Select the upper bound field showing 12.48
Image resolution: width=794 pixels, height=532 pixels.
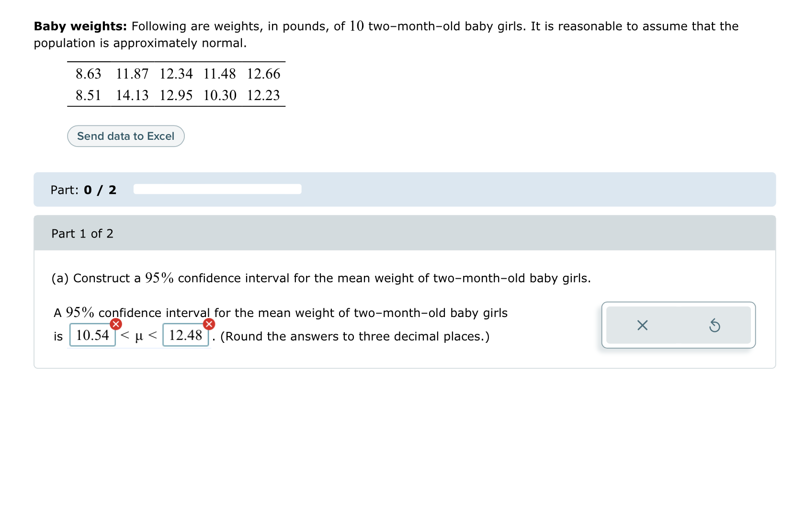(186, 335)
